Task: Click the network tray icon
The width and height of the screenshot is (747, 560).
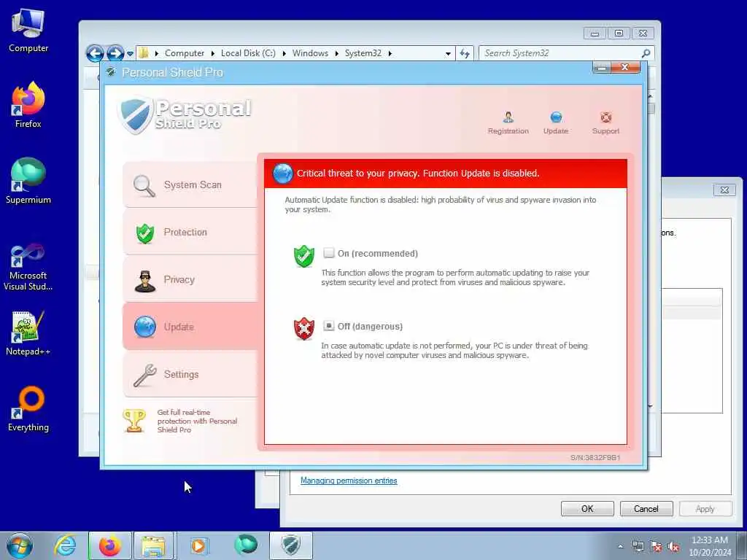Action: 638,547
